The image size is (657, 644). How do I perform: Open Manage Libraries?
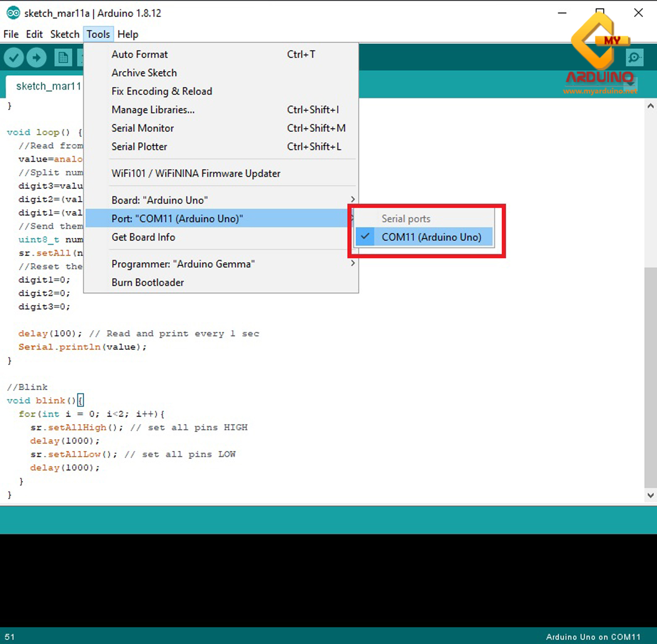tap(153, 109)
